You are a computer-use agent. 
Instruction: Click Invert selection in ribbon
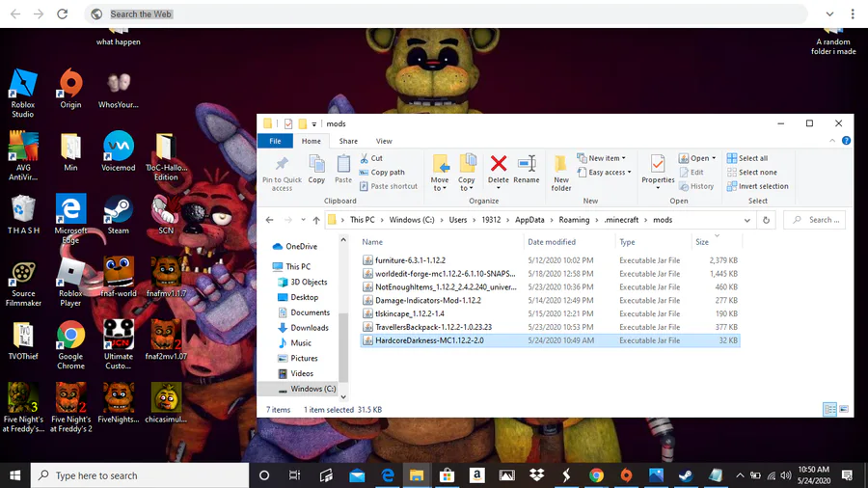[x=757, y=186]
